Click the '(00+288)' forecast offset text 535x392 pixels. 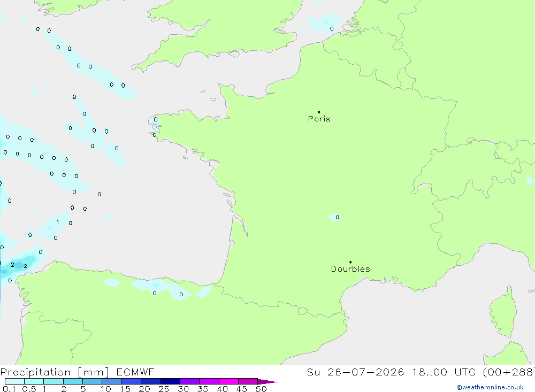coord(509,372)
